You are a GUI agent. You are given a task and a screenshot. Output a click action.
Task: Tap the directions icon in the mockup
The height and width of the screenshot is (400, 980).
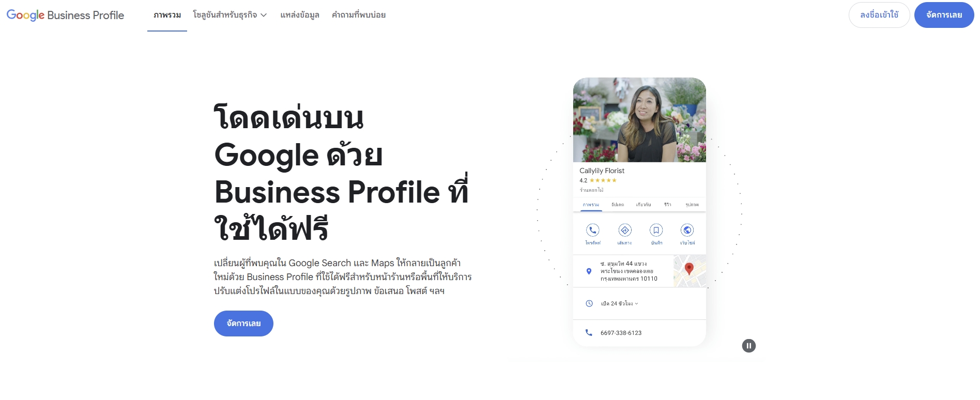coord(624,230)
